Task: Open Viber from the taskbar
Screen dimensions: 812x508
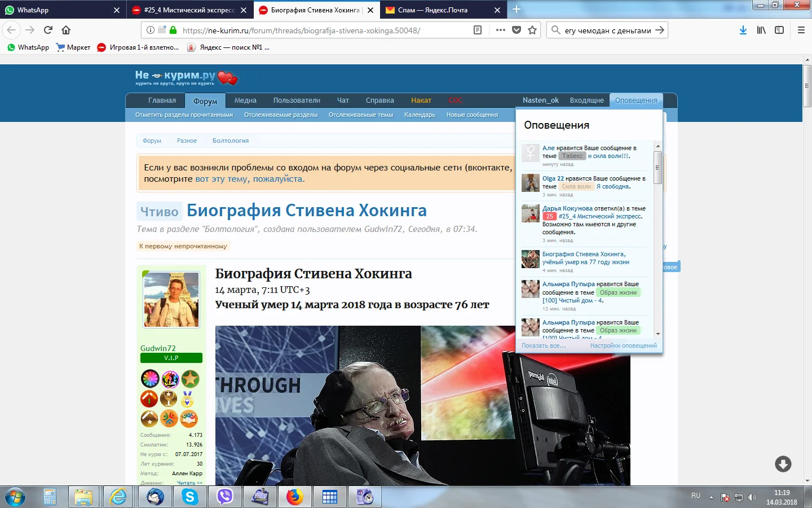Action: click(225, 497)
